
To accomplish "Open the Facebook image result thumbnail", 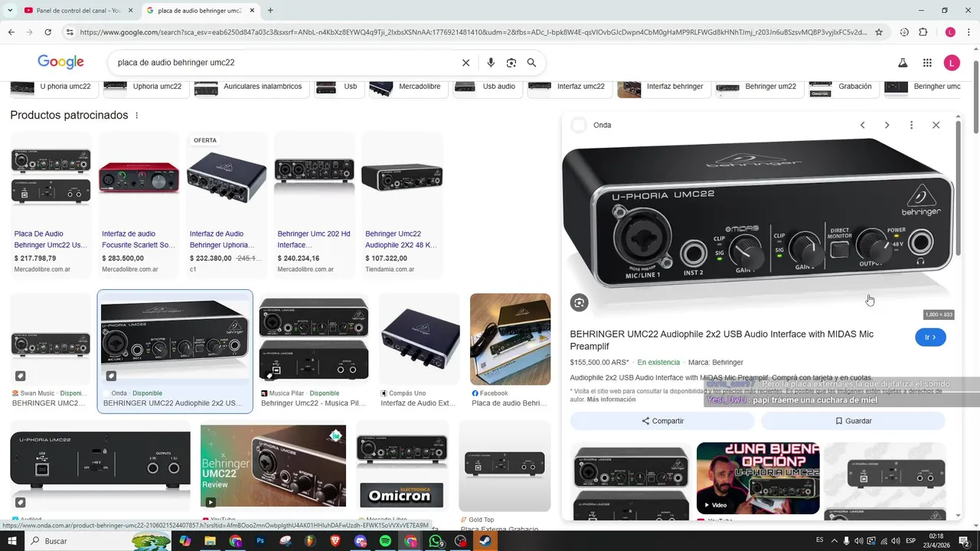I will click(x=510, y=339).
